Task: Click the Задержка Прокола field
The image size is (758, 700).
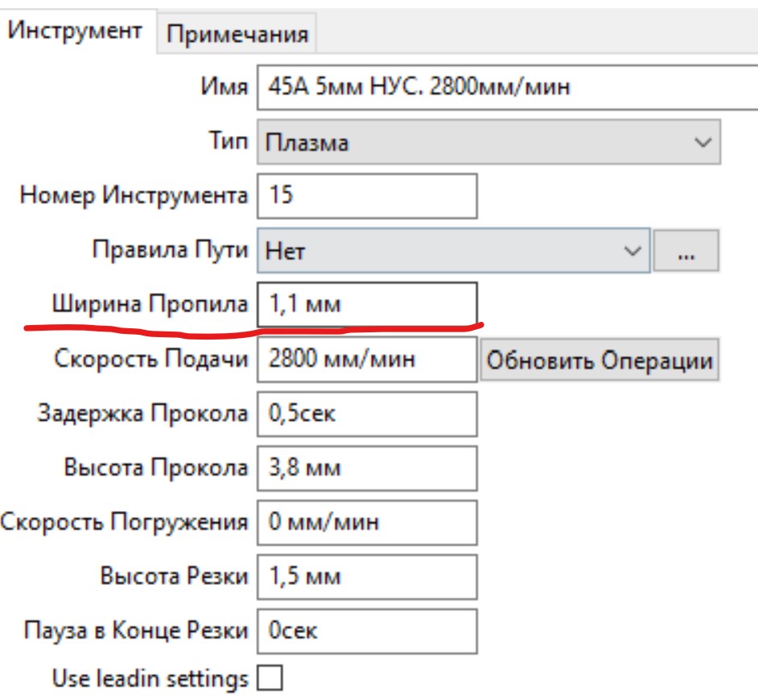Action: pyautogui.click(x=367, y=414)
